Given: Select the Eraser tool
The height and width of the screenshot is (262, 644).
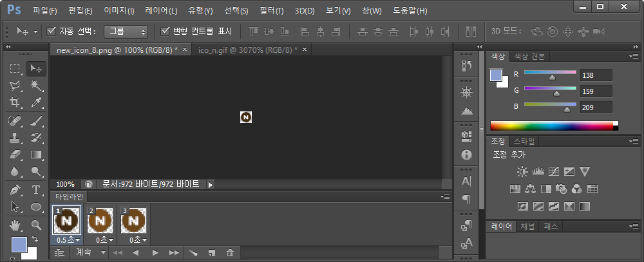Looking at the screenshot, I should (x=15, y=154).
